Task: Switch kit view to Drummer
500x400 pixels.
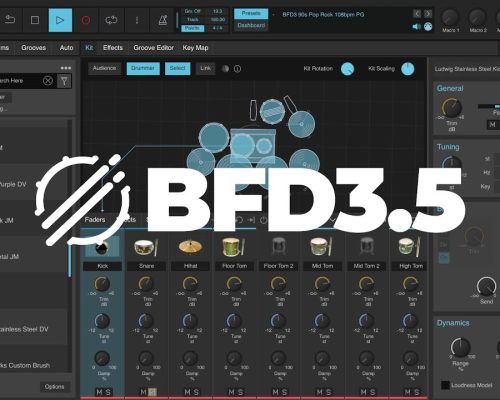Action: coord(143,68)
